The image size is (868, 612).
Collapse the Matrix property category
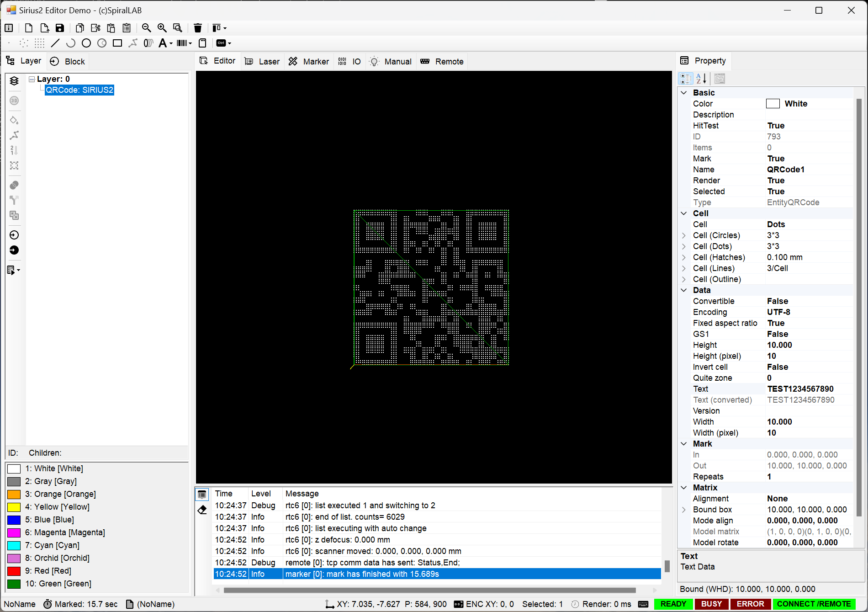(x=684, y=488)
